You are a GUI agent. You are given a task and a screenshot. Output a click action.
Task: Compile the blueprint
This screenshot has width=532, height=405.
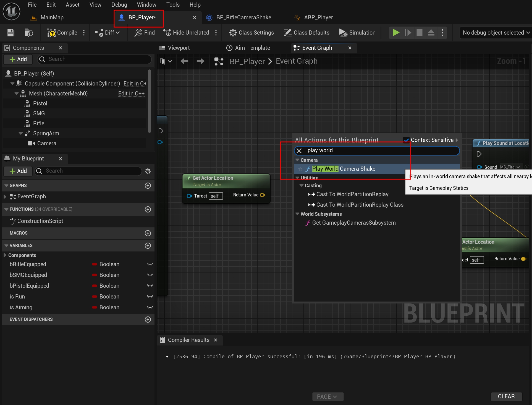pyautogui.click(x=62, y=33)
